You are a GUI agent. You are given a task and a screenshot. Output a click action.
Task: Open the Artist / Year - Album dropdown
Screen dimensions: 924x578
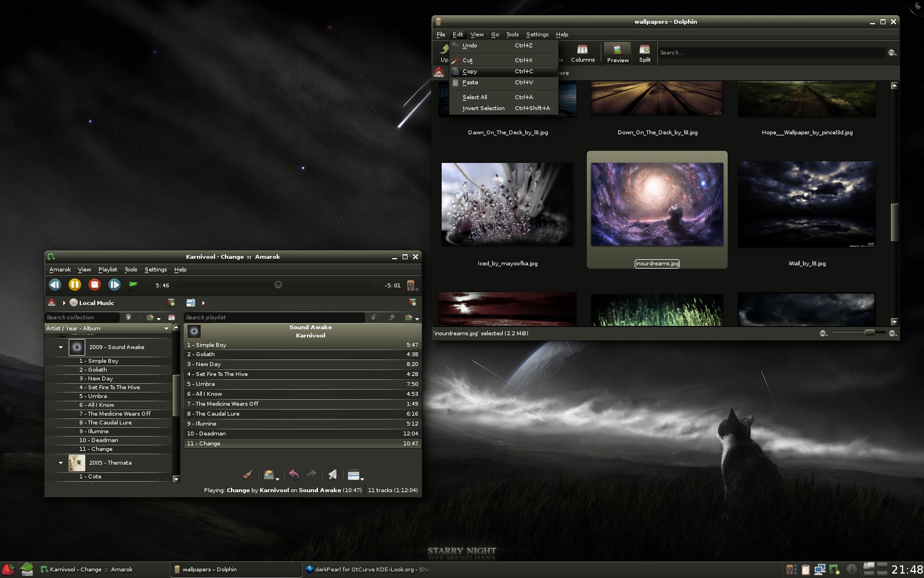108,328
